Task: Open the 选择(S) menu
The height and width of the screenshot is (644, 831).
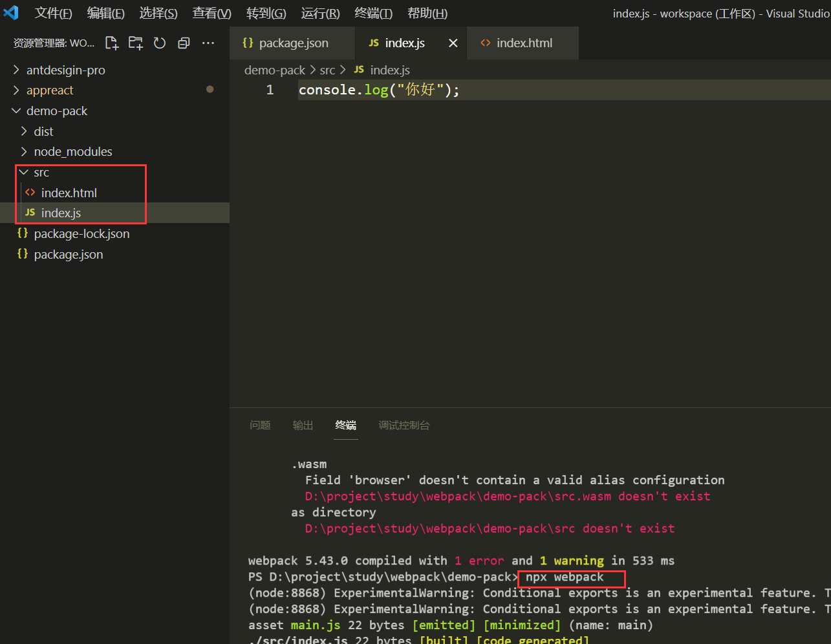Action: tap(158, 13)
